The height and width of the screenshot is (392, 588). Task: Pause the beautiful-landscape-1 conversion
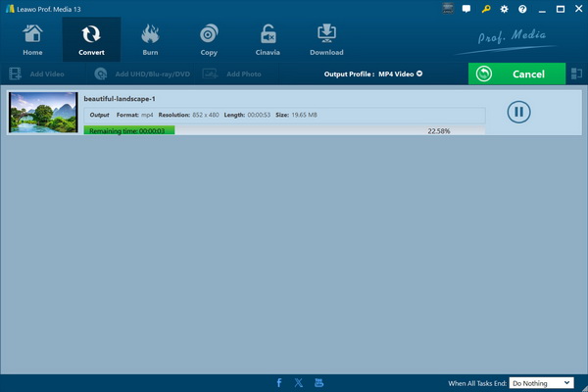point(518,112)
